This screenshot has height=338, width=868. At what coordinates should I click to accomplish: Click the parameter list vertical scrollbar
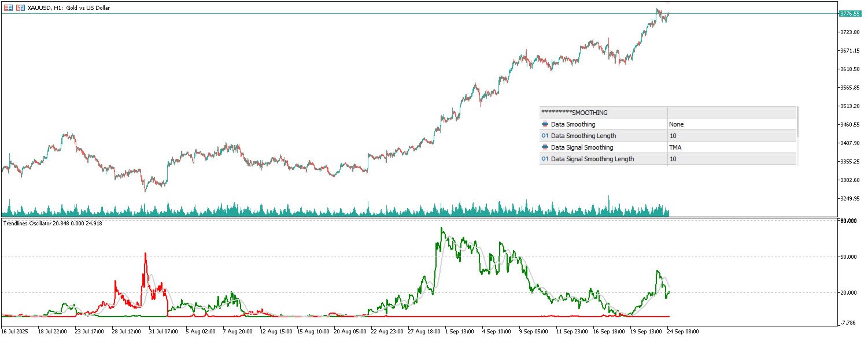pos(797,122)
